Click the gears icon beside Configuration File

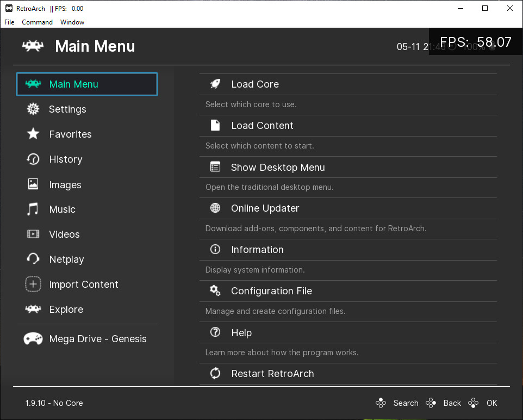pos(215,291)
